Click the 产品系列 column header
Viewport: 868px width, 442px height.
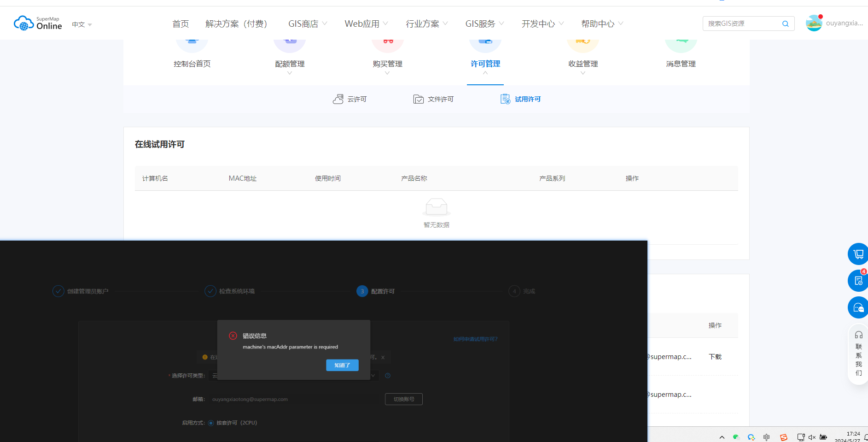coord(552,178)
